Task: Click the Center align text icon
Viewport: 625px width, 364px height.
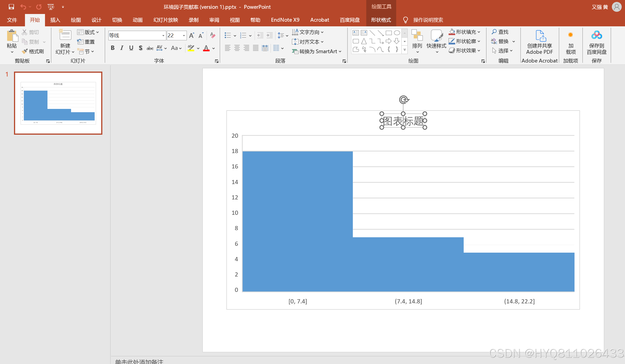Action: click(237, 48)
